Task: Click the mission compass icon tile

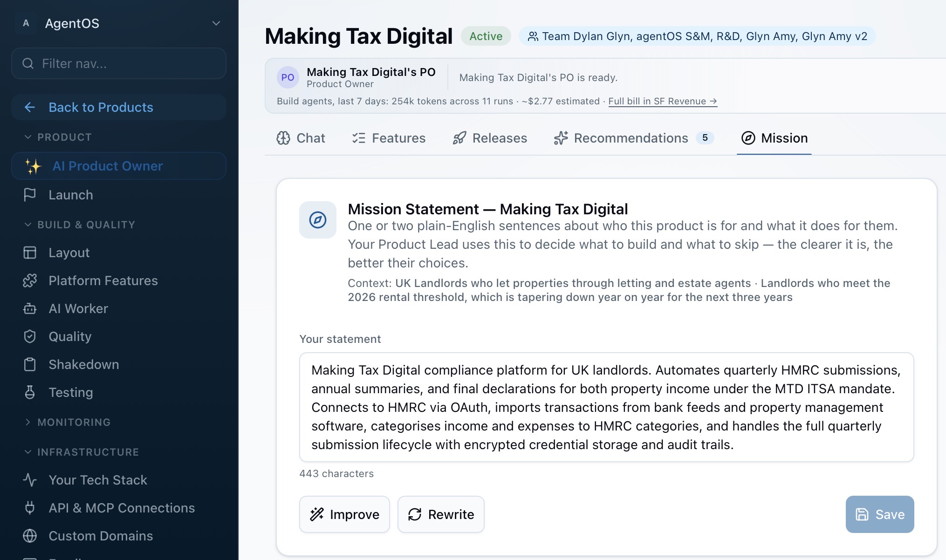Action: pos(318,220)
